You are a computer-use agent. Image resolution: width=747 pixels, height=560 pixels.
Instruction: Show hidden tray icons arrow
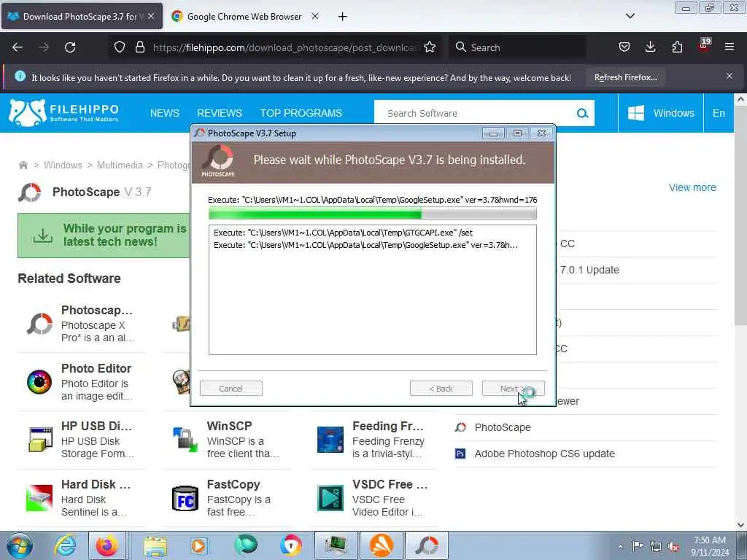tap(620, 547)
